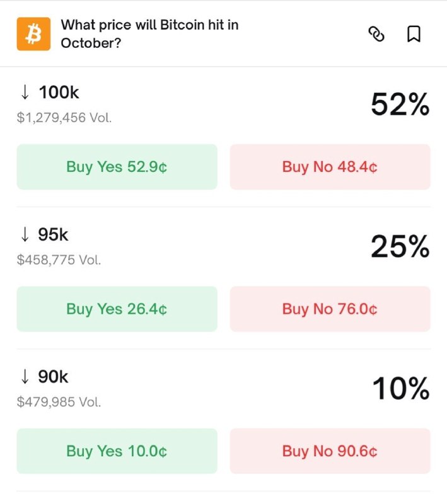Viewport: 447px width, 504px height.
Task: Buy Yes at 26.4¢ on 95k
Action: (x=116, y=309)
